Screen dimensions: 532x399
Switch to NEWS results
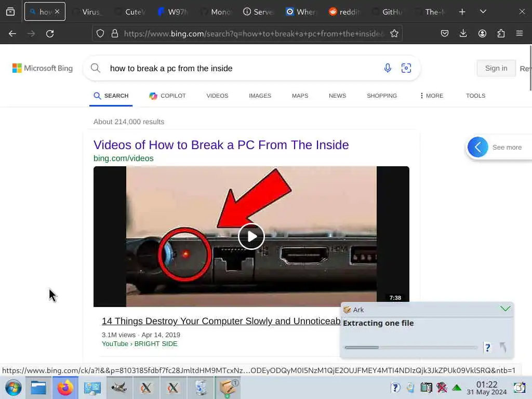point(337,96)
